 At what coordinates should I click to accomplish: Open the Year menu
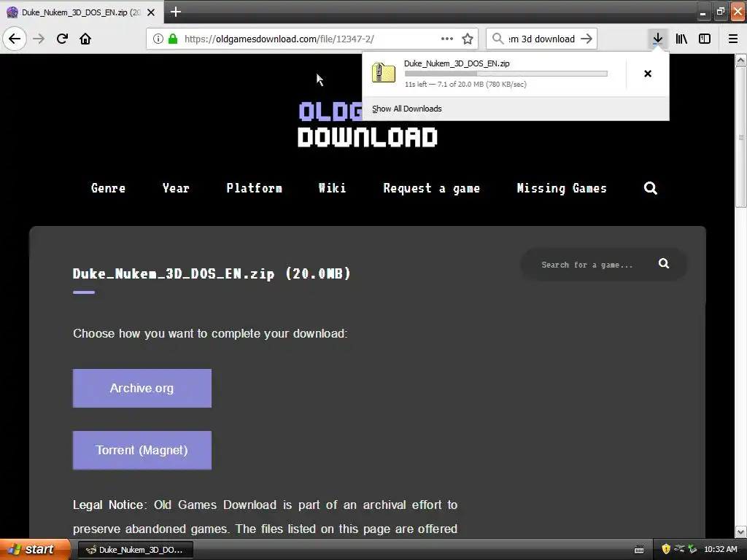(176, 188)
